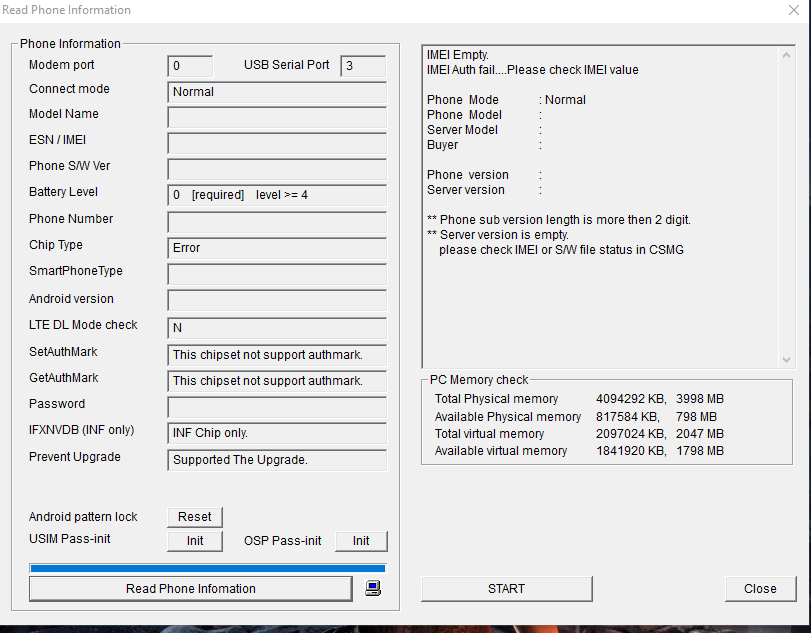Click the computer icon beside Read Phone Information
The width and height of the screenshot is (811, 633).
[373, 588]
